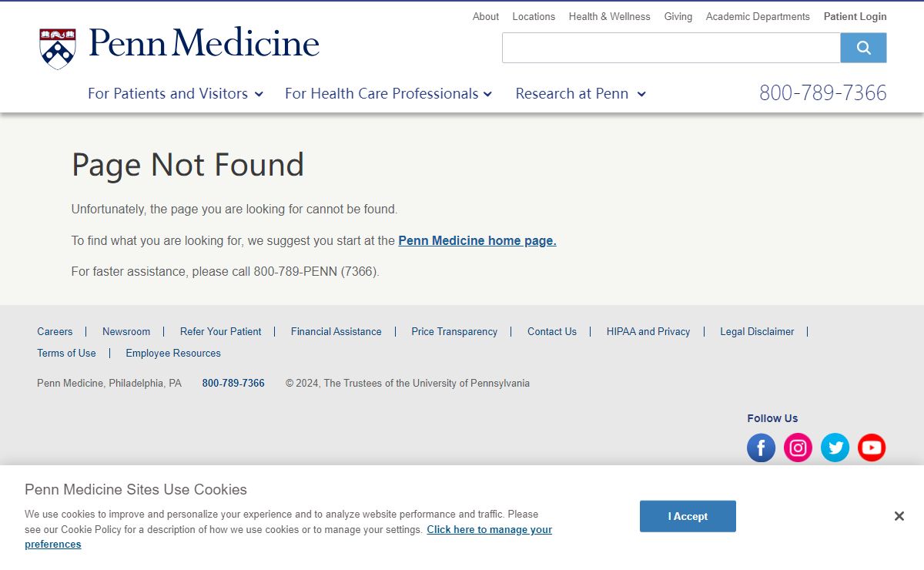Open Health & Wellness top link
The image size is (924, 570).
(x=609, y=16)
